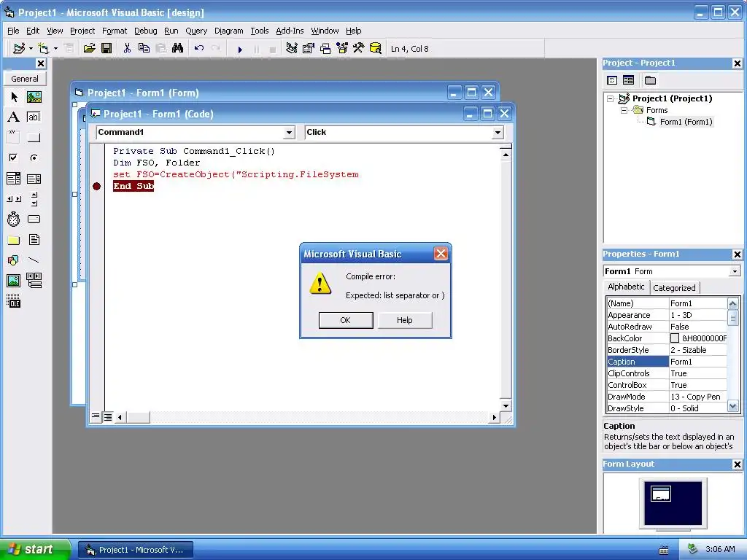Start the program with the Run arrow
Image resolution: width=747 pixels, height=560 pixels.
240,49
